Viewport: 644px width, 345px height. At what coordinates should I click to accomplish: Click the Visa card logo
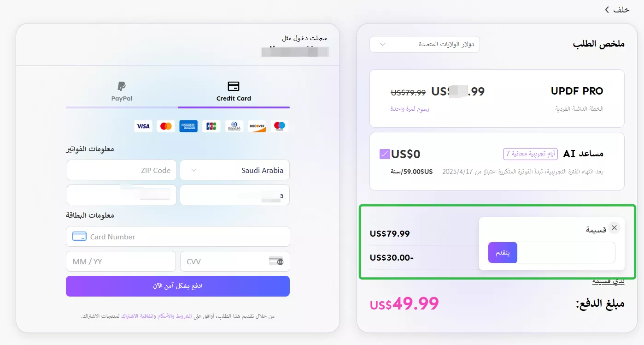click(143, 126)
